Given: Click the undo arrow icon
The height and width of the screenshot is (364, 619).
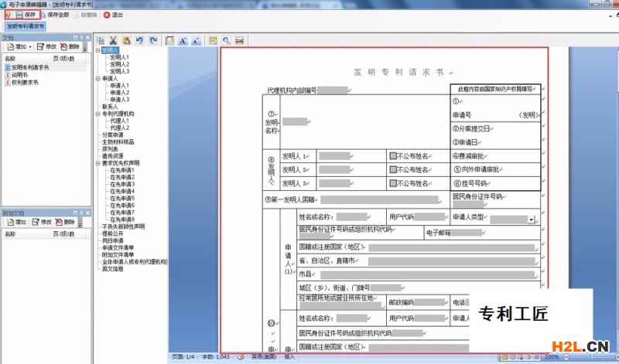Looking at the screenshot, I should point(139,40).
